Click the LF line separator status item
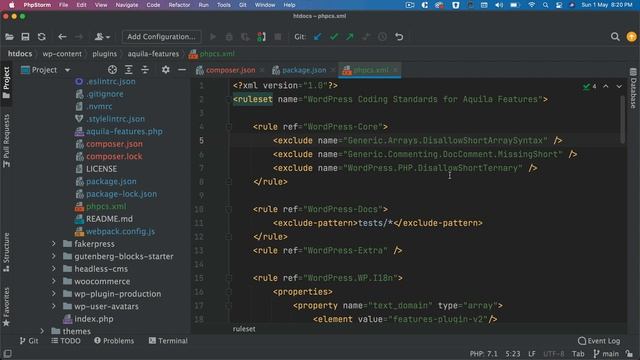Screen dimensions: 640x360 tap(532, 354)
